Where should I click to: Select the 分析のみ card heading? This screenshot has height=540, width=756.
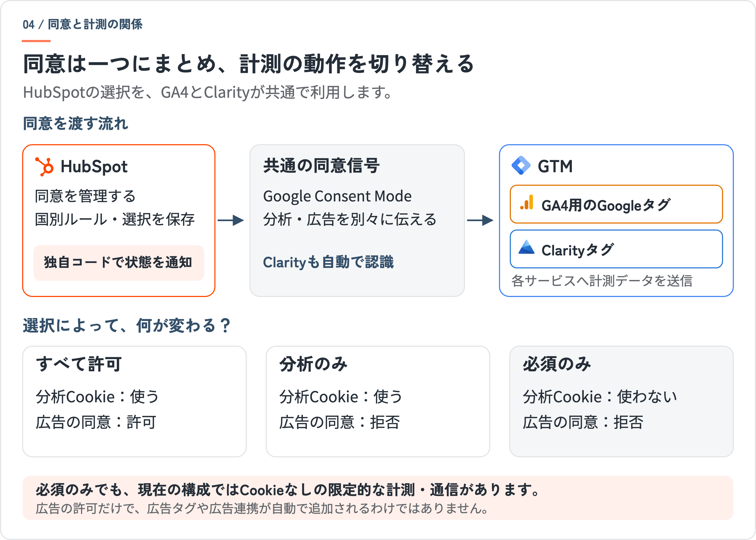313,364
